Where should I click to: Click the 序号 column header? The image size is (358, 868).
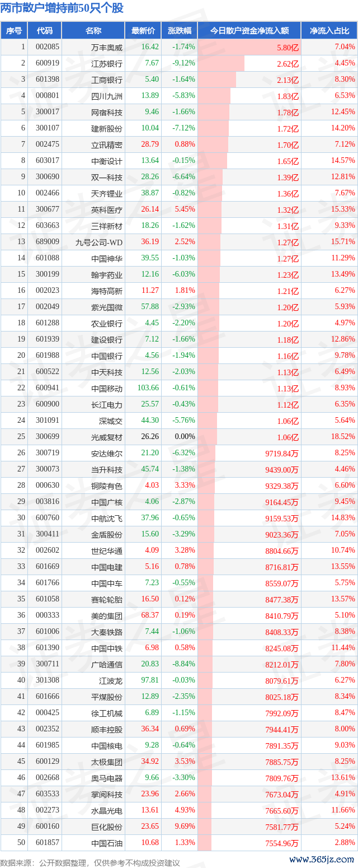(14, 31)
